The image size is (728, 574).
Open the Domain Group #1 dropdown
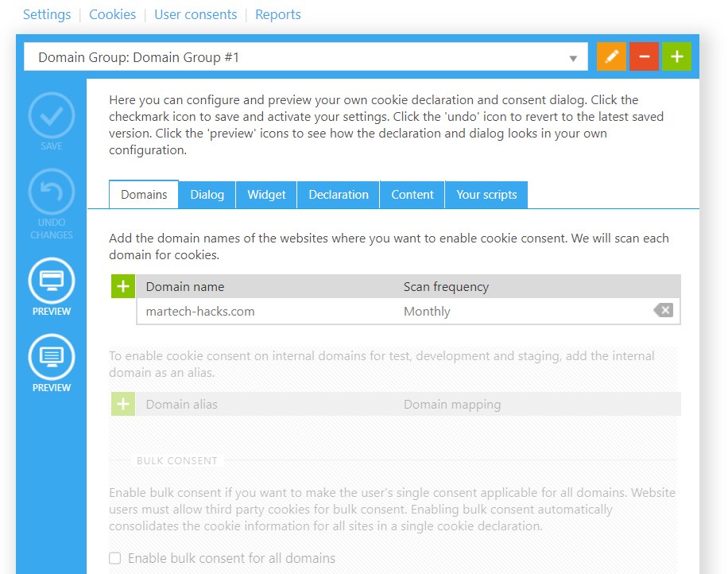click(x=306, y=56)
